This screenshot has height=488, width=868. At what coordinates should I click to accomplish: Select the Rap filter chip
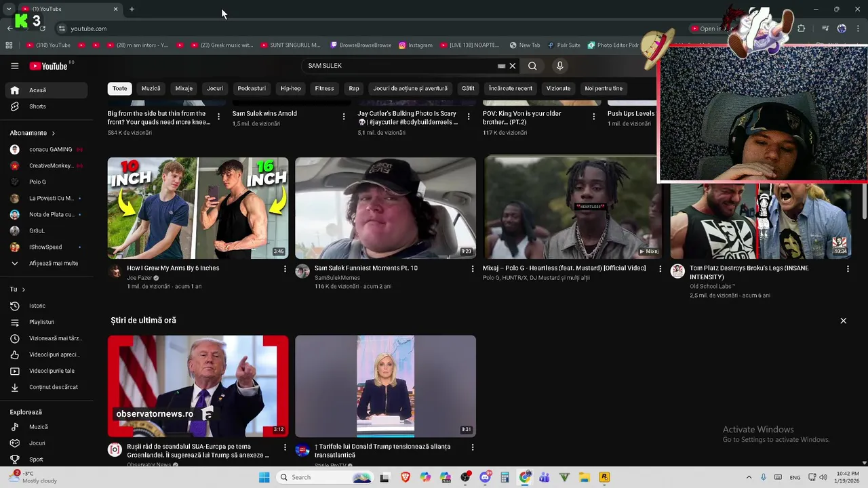354,88
